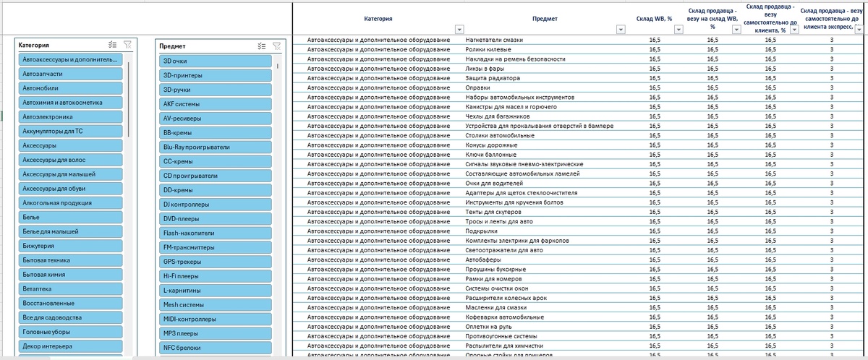Filter by Автоаксессуары и дополнитель... category
Viewport: 868px width, 360px height.
[69, 60]
